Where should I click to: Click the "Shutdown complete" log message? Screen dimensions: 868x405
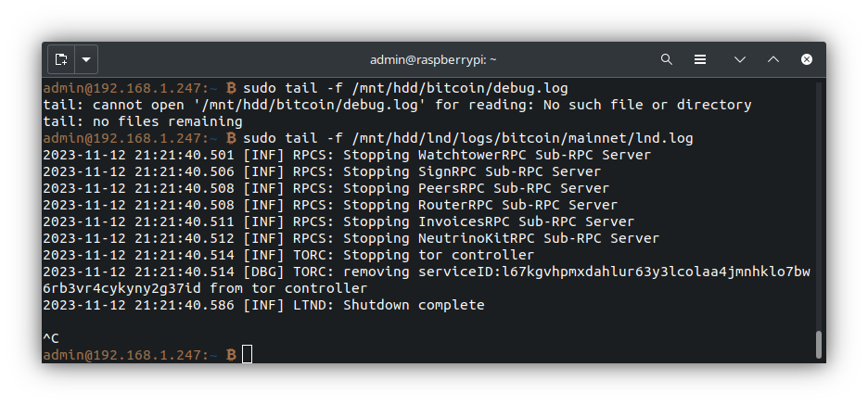click(414, 305)
